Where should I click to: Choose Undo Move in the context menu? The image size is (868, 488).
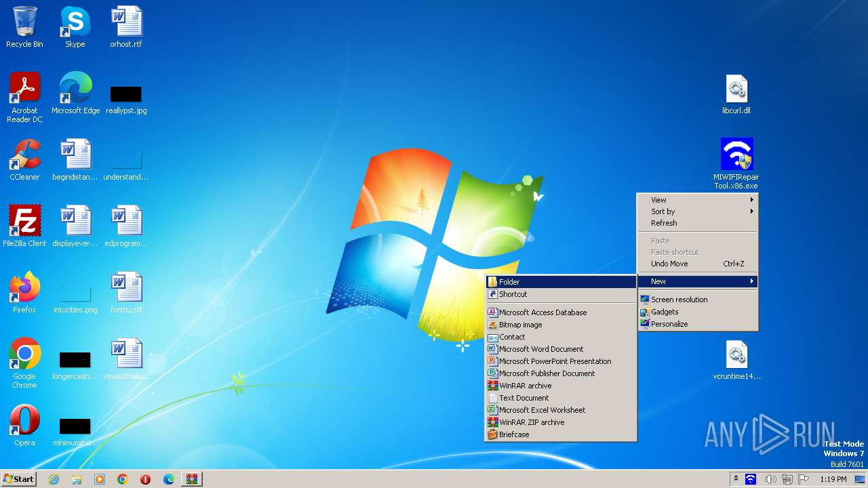[x=697, y=264]
